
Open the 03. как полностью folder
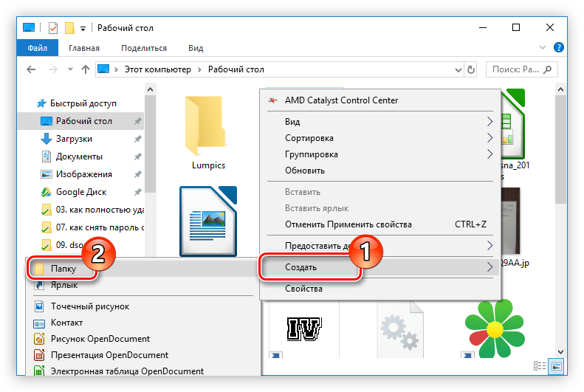click(92, 210)
